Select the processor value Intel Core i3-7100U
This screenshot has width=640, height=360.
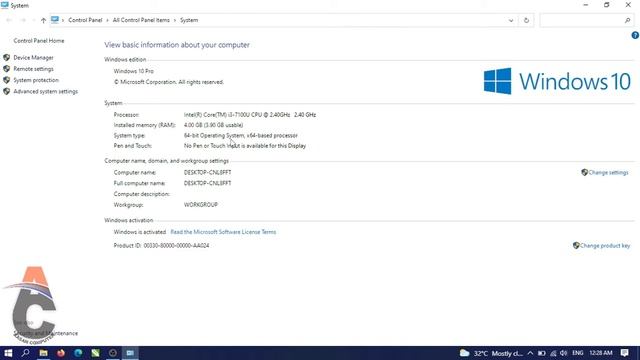click(250, 115)
